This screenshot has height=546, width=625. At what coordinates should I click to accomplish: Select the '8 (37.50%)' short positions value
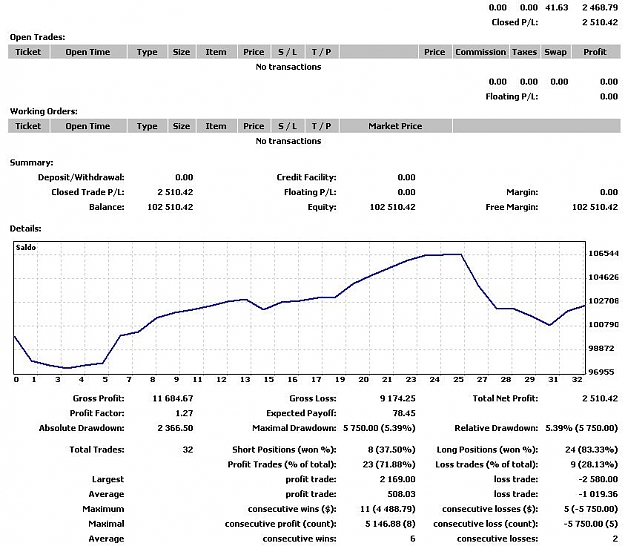click(391, 450)
